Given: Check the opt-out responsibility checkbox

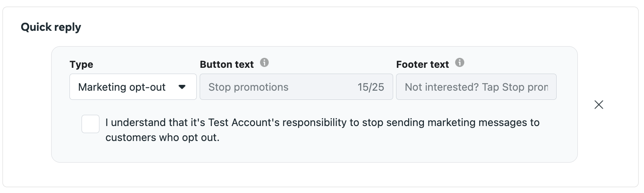Looking at the screenshot, I should point(90,124).
